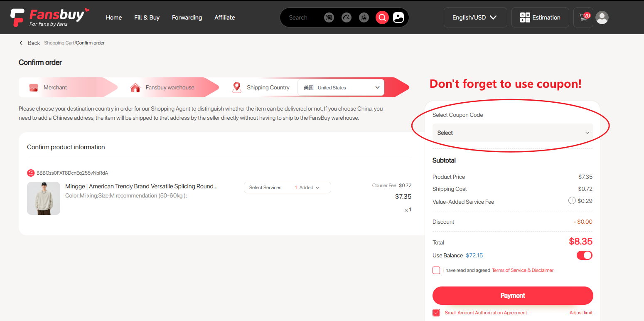Screen dimensions: 644x321
Task: Open the user profile avatar
Action: click(602, 17)
